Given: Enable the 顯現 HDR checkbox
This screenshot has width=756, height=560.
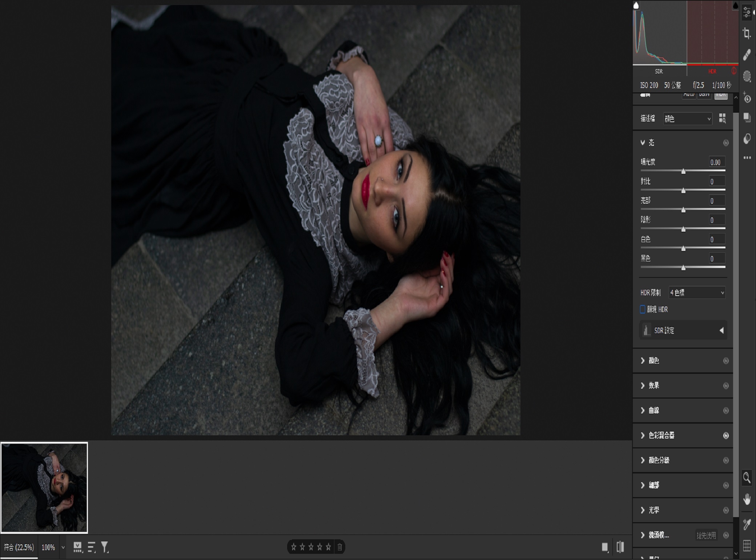Looking at the screenshot, I should (643, 309).
